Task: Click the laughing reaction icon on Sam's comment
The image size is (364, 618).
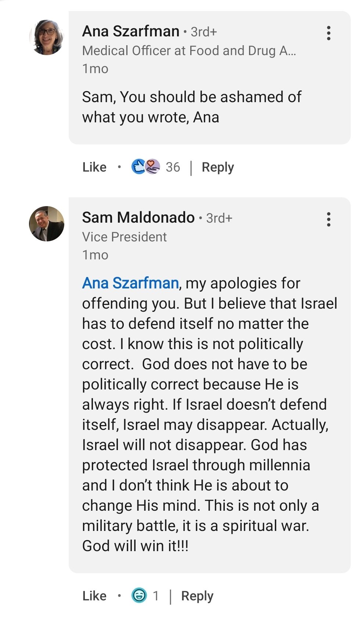Action: click(139, 595)
